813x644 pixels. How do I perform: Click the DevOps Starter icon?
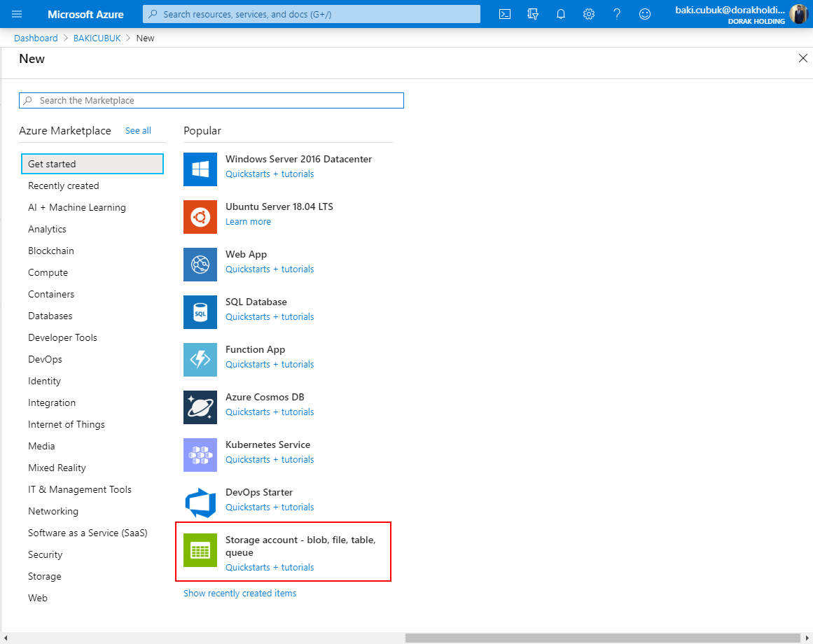(200, 503)
